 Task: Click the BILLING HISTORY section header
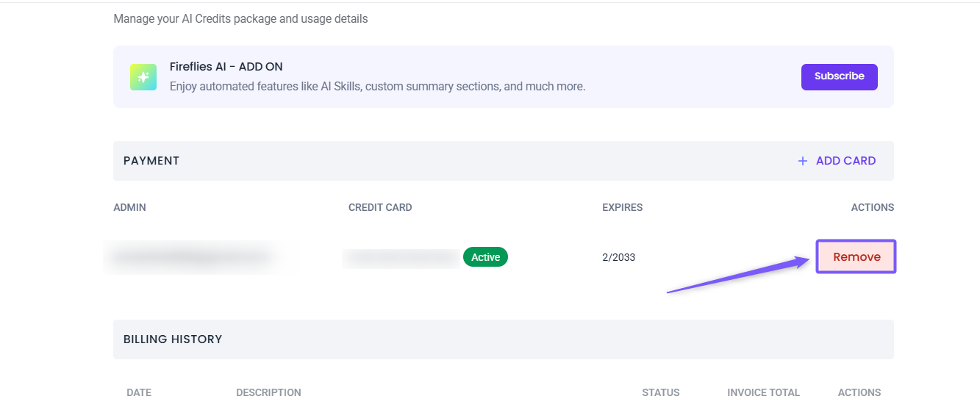point(173,339)
